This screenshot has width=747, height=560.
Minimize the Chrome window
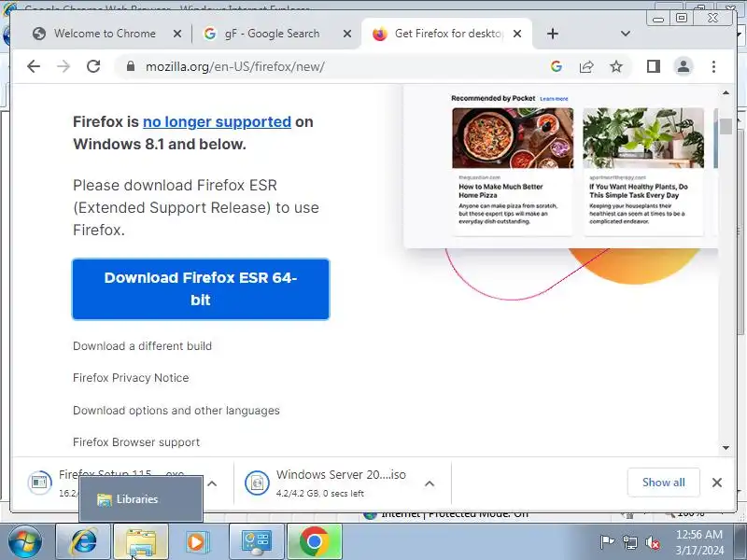click(x=658, y=18)
